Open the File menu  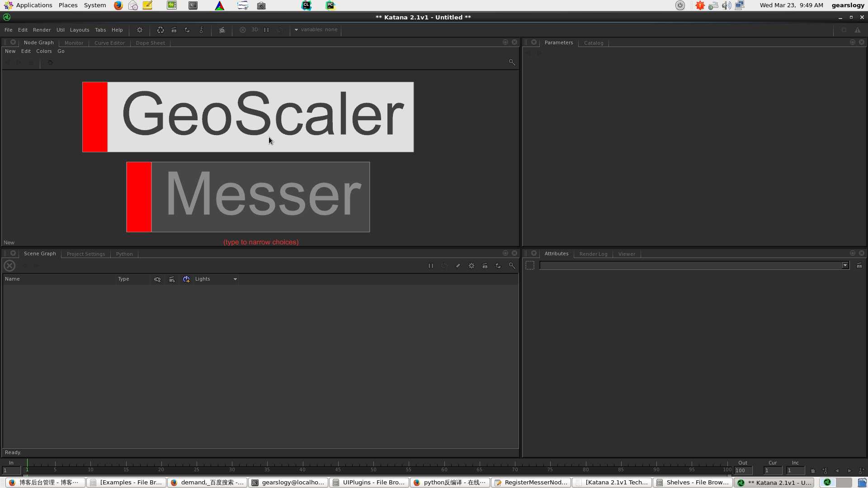click(8, 30)
